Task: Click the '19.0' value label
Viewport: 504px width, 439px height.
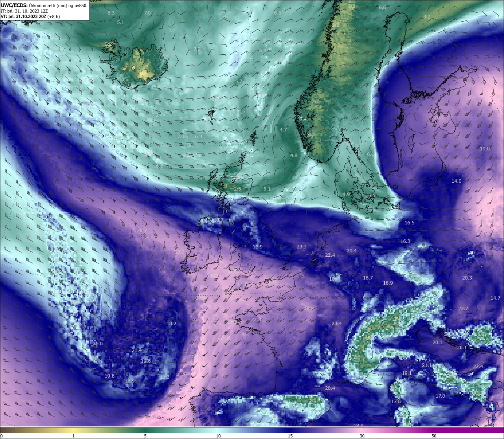Action: (x=485, y=149)
